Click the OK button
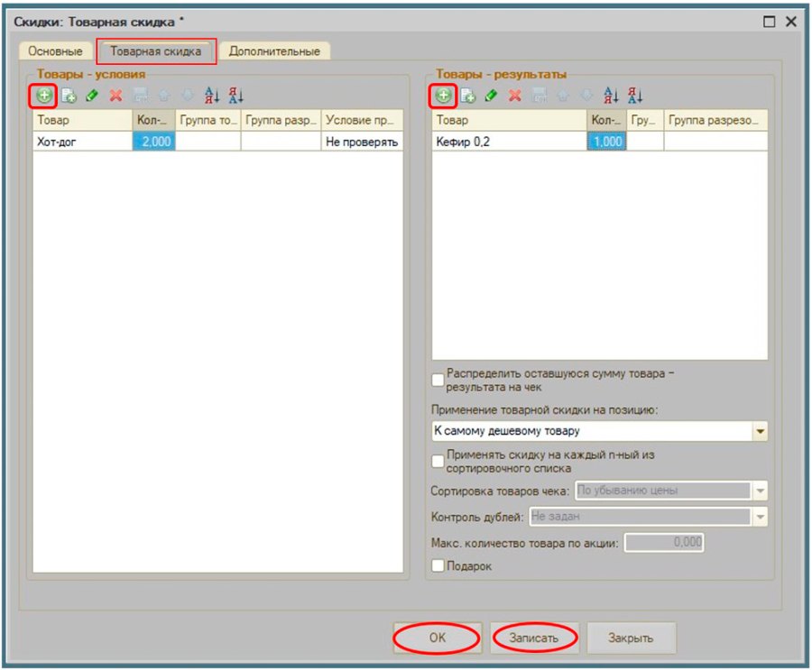 pos(438,638)
